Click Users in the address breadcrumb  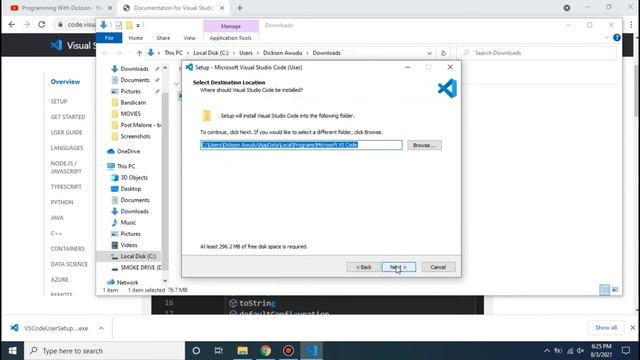point(246,53)
